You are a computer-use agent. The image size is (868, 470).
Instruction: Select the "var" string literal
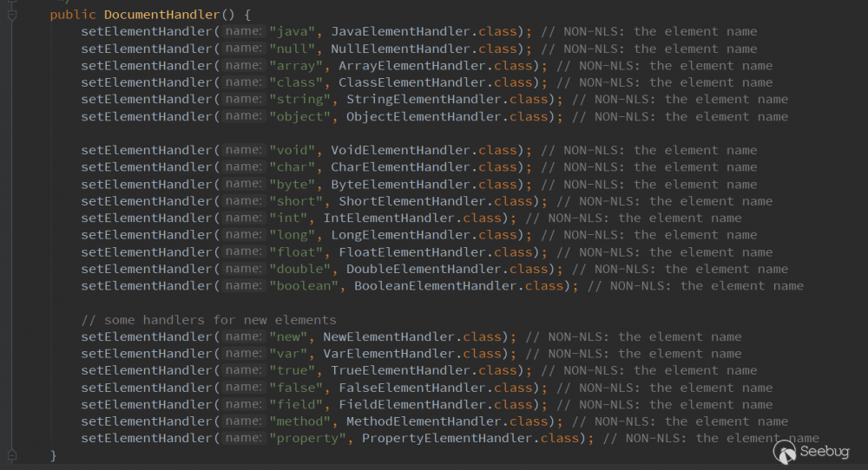coord(288,353)
